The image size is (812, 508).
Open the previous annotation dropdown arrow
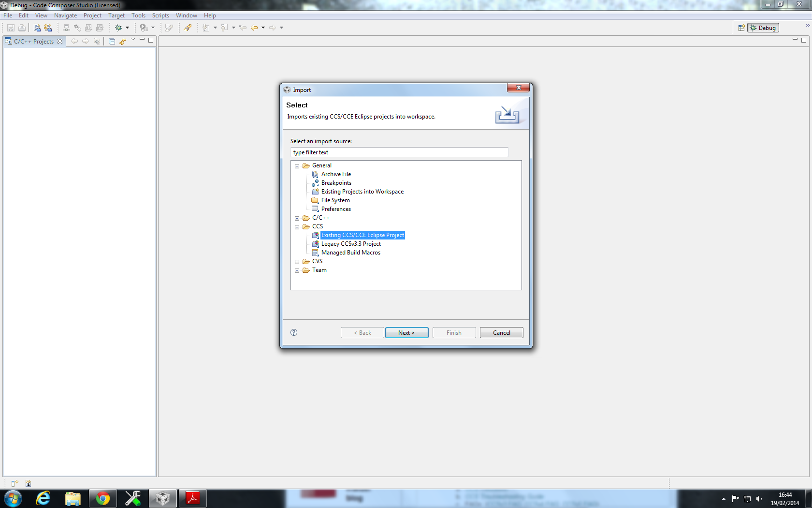pos(233,28)
